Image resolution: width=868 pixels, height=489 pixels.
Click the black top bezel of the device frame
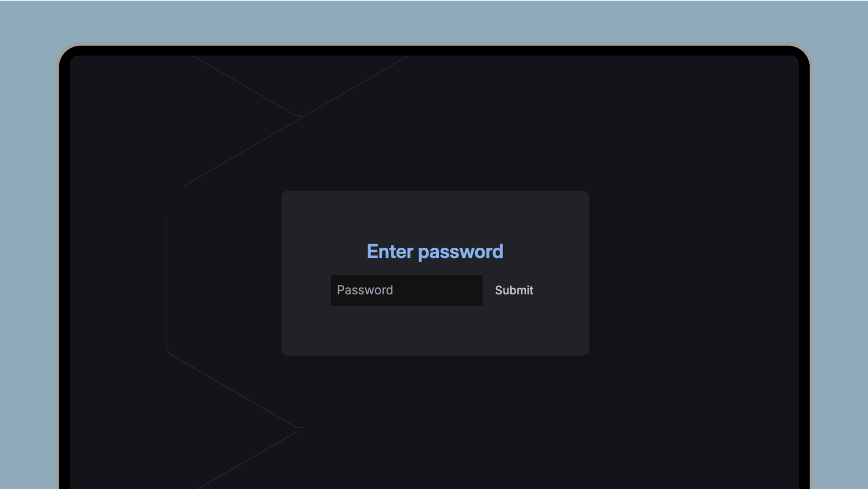pyautogui.click(x=435, y=50)
